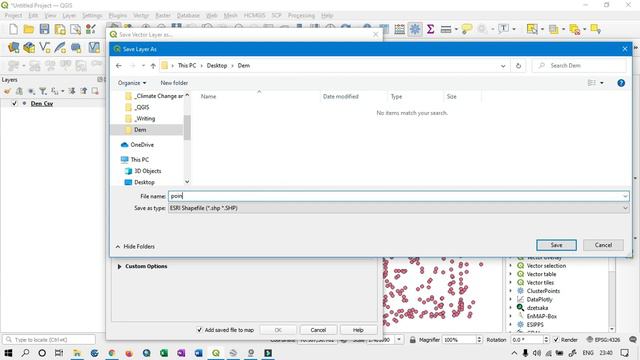
Task: Click Remove Layer icon in Layers panel
Action: coord(95,91)
